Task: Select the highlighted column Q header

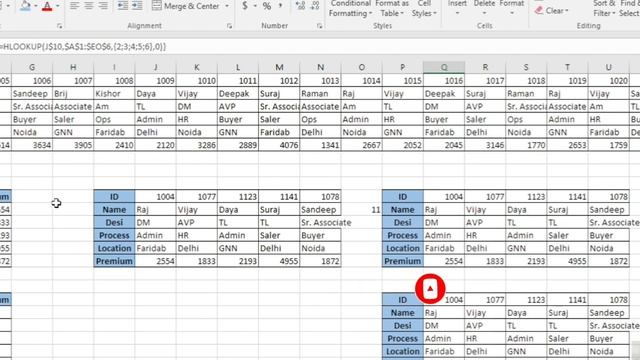Action: pos(444,67)
